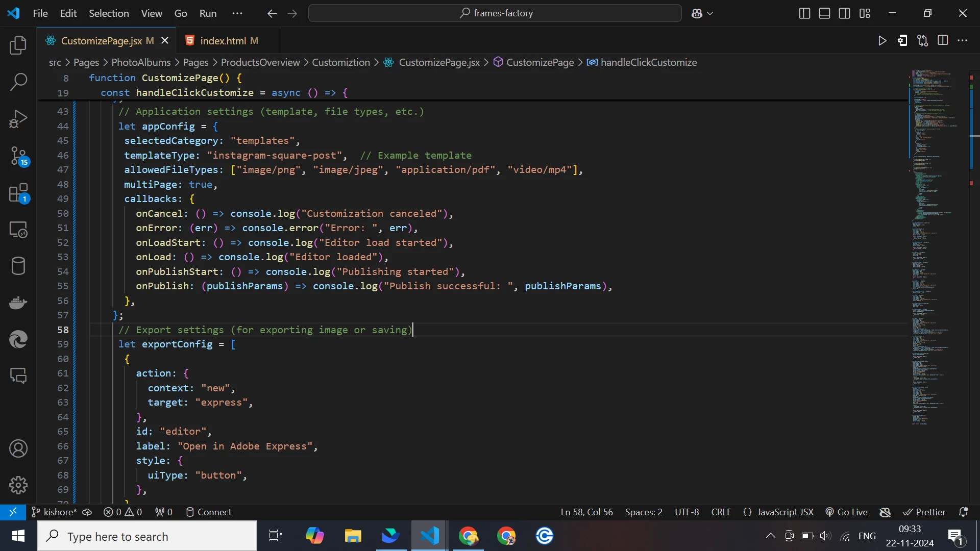Open the Run and Debug view
980x551 pixels.
tap(18, 119)
